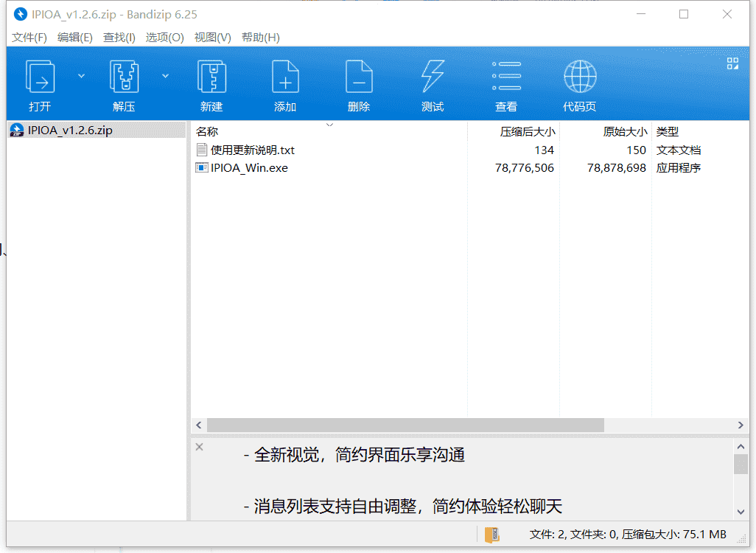Viewport: 756px width, 553px height.
Task: Click the Code page (代码页) globe icon
Action: (x=580, y=76)
